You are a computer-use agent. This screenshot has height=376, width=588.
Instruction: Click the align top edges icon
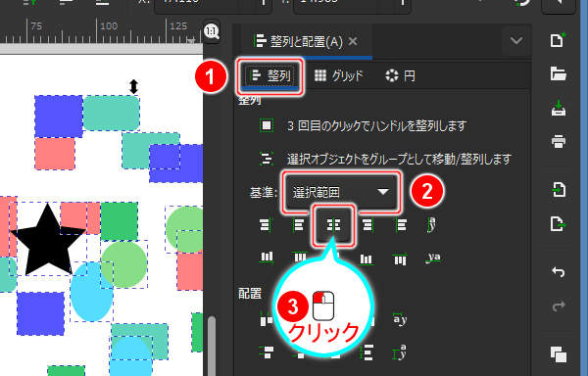(300, 257)
